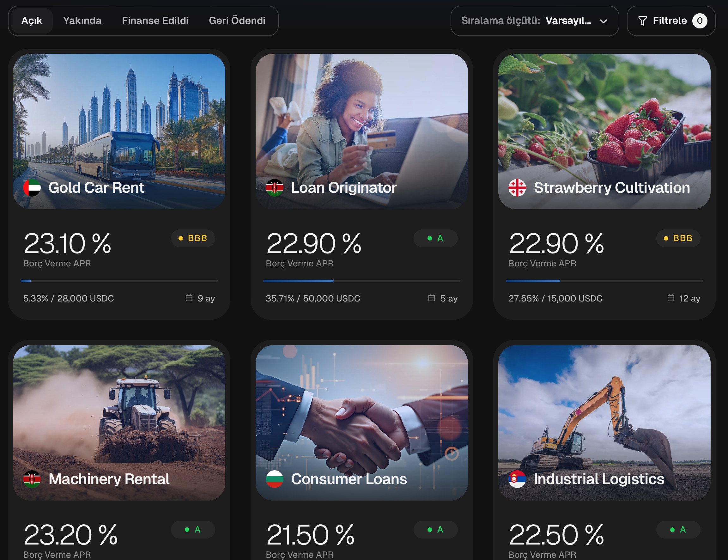Viewport: 728px width, 560px height.
Task: Click the BBB rating badge on Gold Car Rent
Action: pyautogui.click(x=193, y=238)
